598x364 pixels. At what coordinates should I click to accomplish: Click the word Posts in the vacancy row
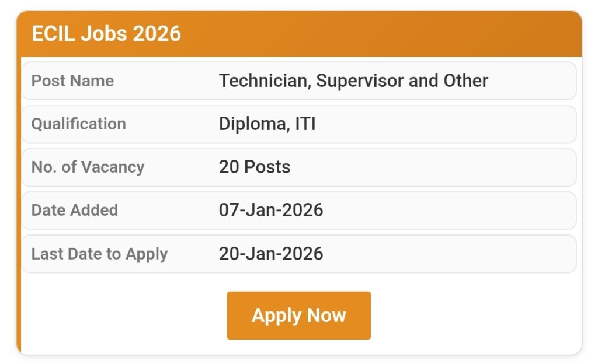(x=267, y=167)
